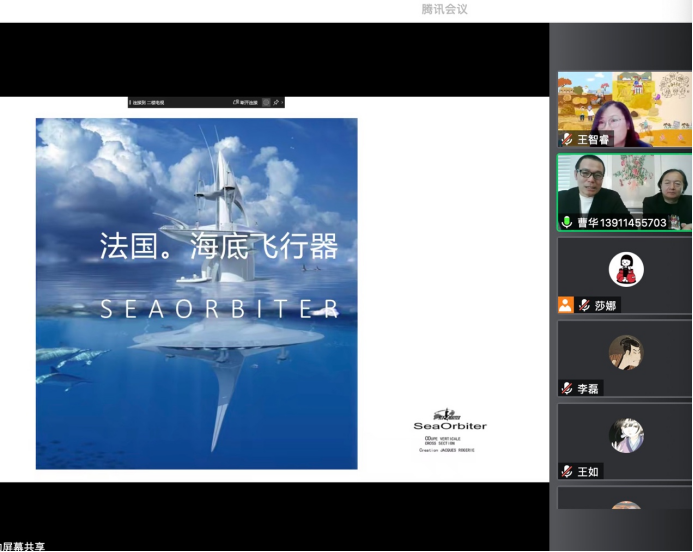The width and height of the screenshot is (693, 552).
Task: Click disconnect button in shared-screen mini toolbar
Action: [x=245, y=103]
